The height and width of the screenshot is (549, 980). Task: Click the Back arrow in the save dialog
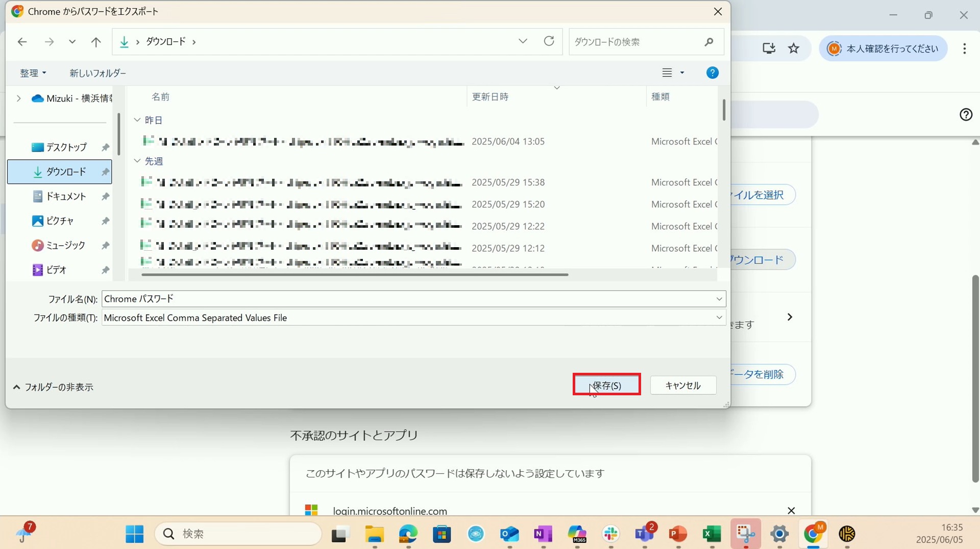coord(22,42)
